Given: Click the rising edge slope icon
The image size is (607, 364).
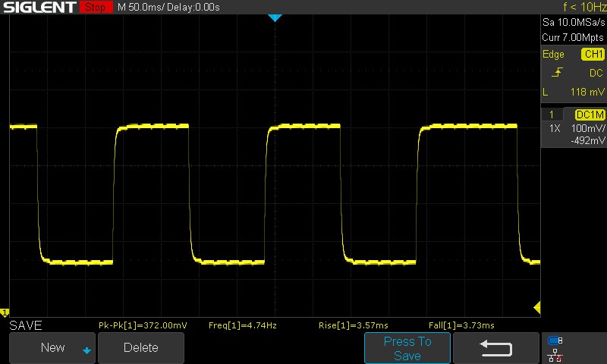Looking at the screenshot, I should [x=557, y=72].
